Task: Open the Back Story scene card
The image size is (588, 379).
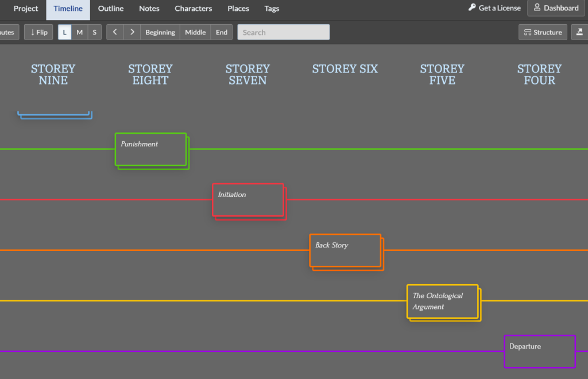Action: (x=345, y=250)
